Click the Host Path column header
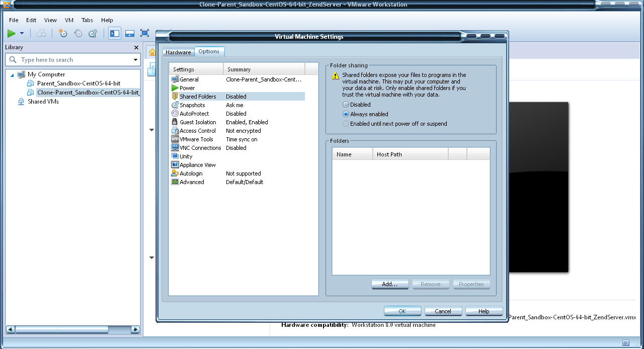The image size is (644, 349). [411, 154]
